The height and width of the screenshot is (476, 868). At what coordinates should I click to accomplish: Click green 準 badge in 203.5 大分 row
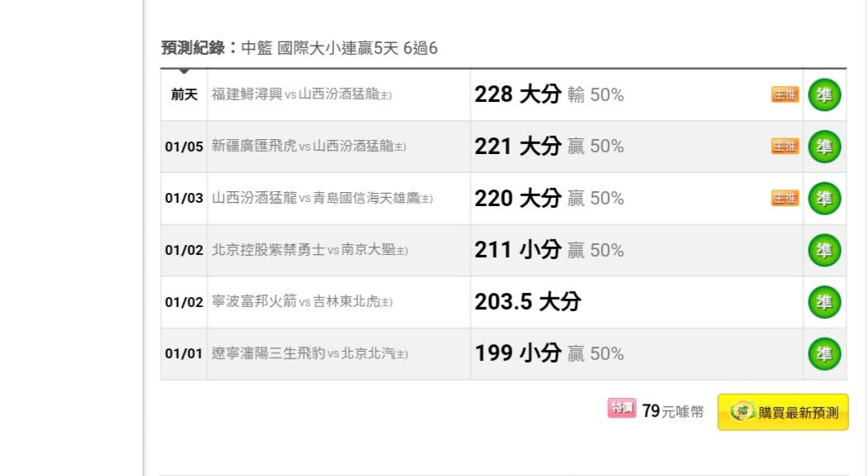coord(824,302)
